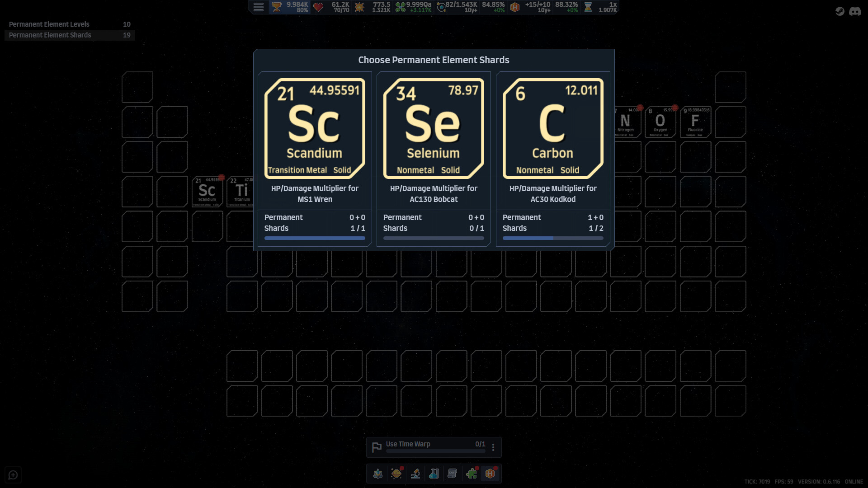Open the hamburger menu

259,7
